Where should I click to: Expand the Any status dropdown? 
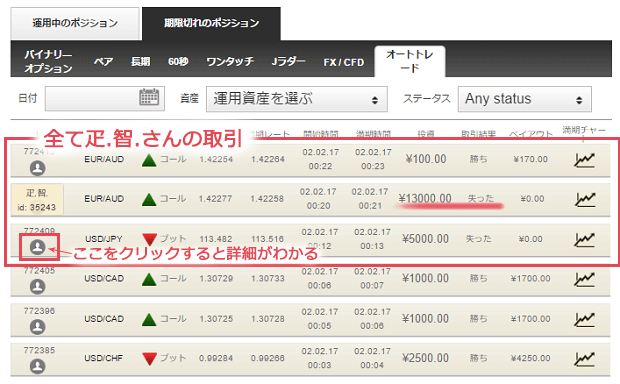pyautogui.click(x=525, y=99)
